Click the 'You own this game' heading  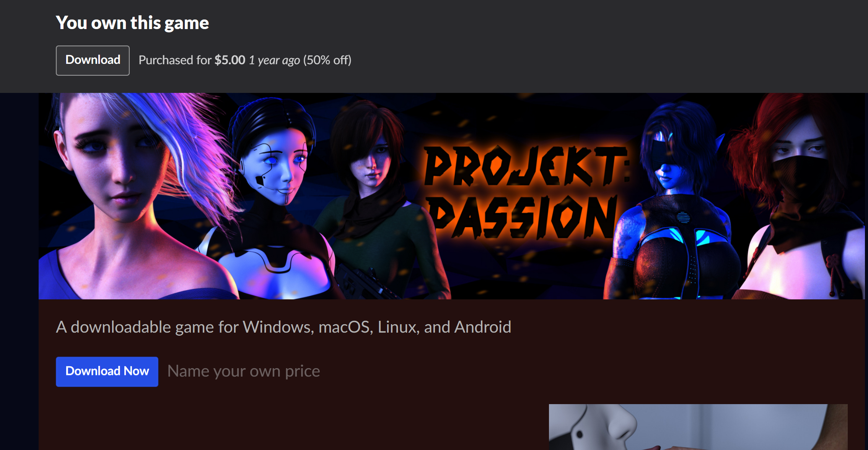pyautogui.click(x=132, y=23)
